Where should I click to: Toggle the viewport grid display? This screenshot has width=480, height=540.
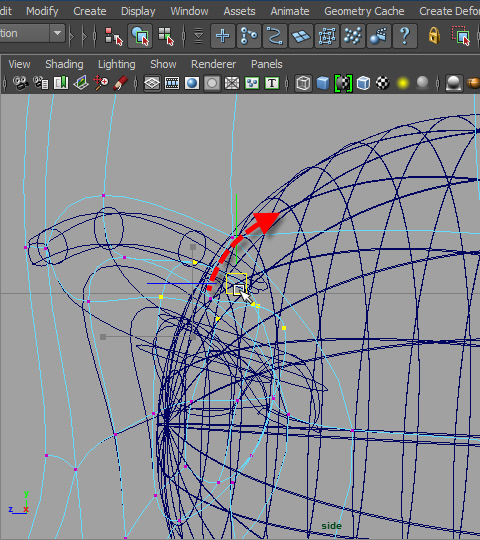152,83
